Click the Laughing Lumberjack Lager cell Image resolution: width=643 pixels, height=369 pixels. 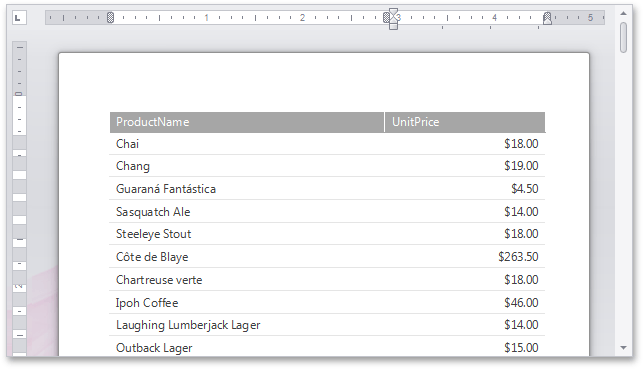[x=247, y=325]
